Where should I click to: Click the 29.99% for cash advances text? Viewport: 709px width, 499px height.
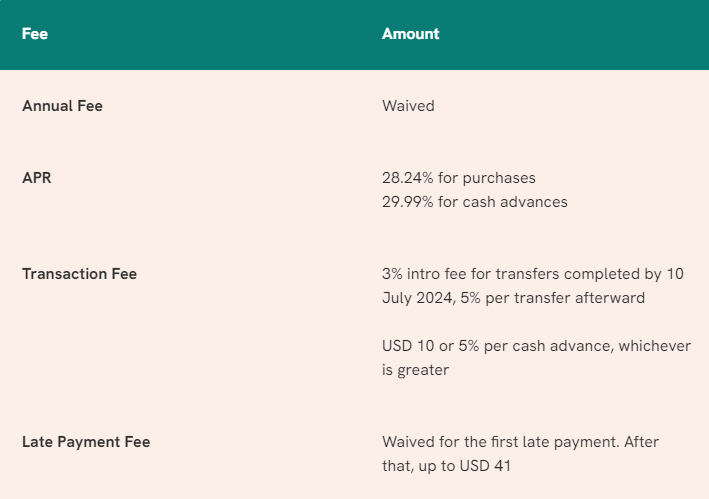pos(474,202)
